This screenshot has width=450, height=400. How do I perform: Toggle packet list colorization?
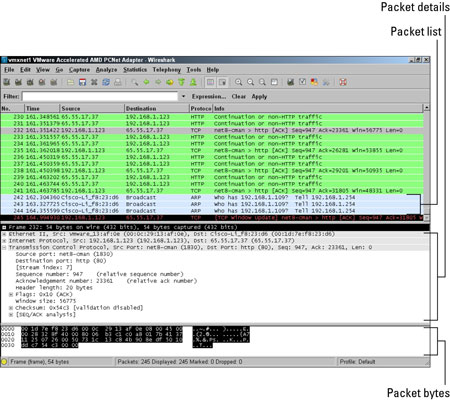[210, 82]
